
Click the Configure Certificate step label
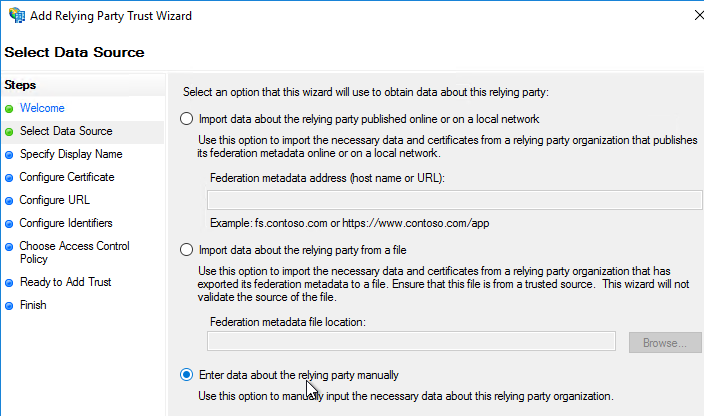click(67, 177)
